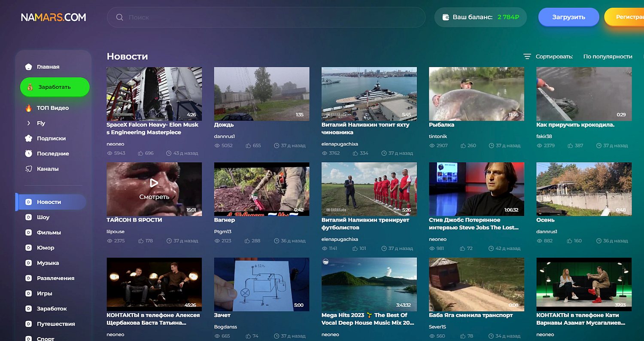644x341 pixels.
Task: Open the Шоу category in sidebar
Action: 43,217
